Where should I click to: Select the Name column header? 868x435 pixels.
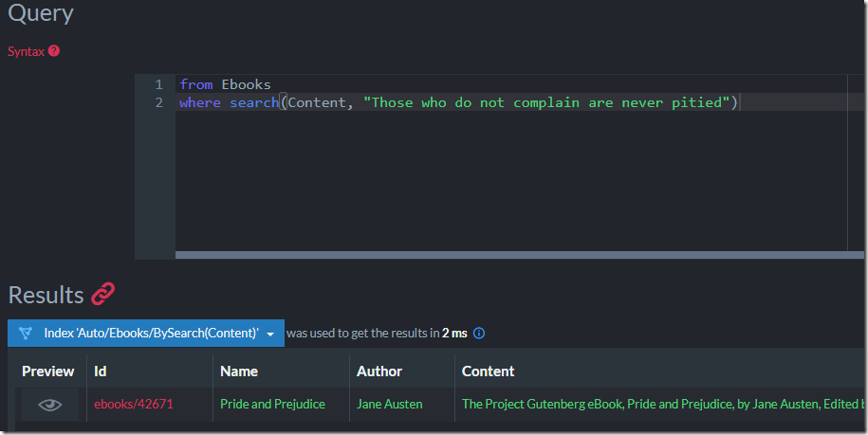coord(239,372)
